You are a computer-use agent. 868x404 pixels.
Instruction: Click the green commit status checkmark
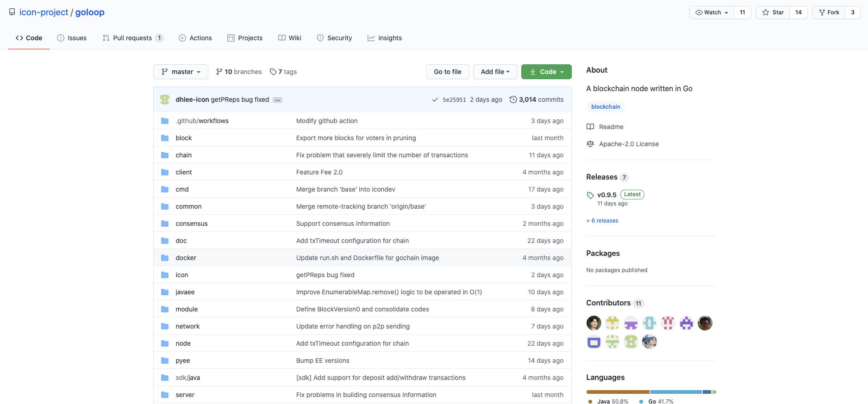click(x=435, y=99)
